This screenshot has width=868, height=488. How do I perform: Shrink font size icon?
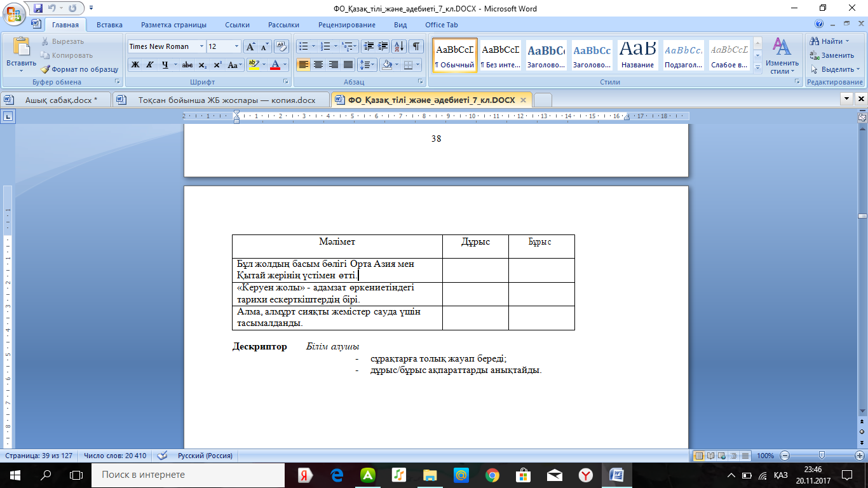coord(264,46)
